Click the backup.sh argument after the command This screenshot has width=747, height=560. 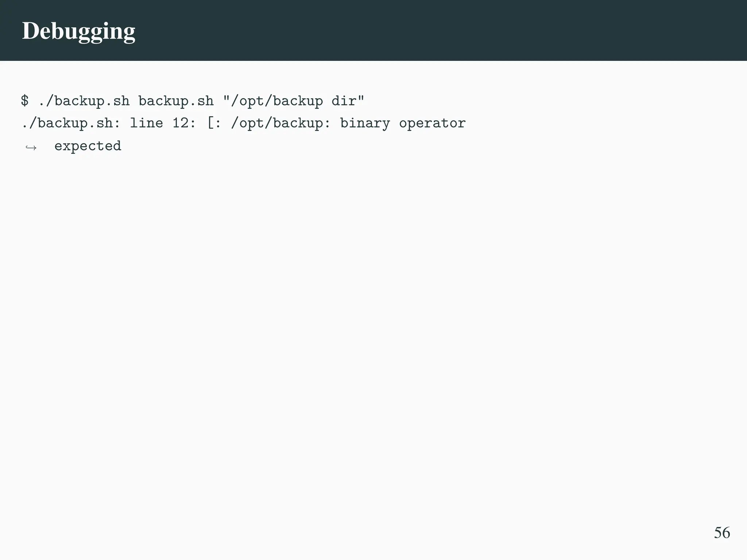[x=176, y=101]
